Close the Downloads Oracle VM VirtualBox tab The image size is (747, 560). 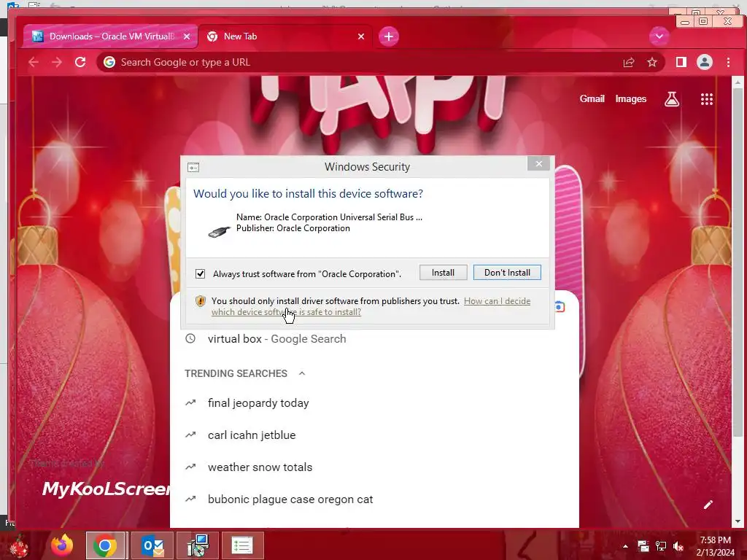187,36
